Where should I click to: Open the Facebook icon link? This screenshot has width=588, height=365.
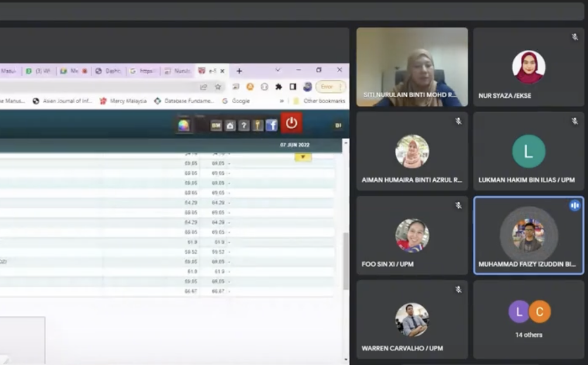point(271,125)
